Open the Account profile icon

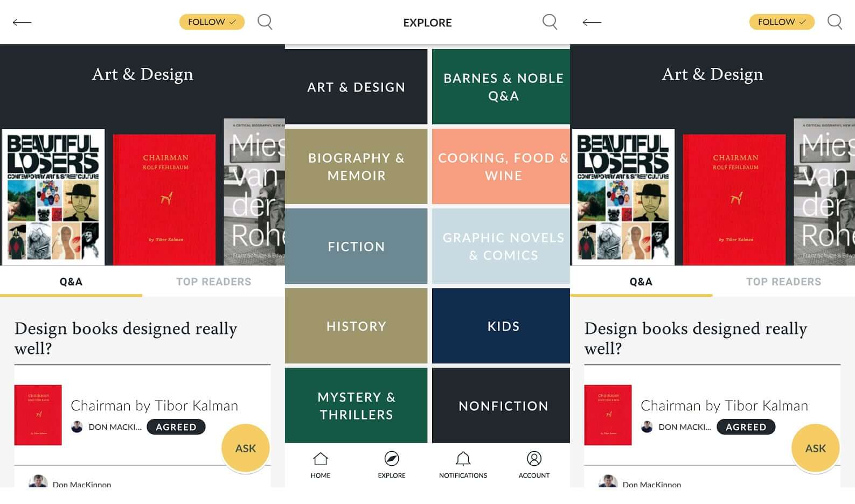(x=534, y=459)
